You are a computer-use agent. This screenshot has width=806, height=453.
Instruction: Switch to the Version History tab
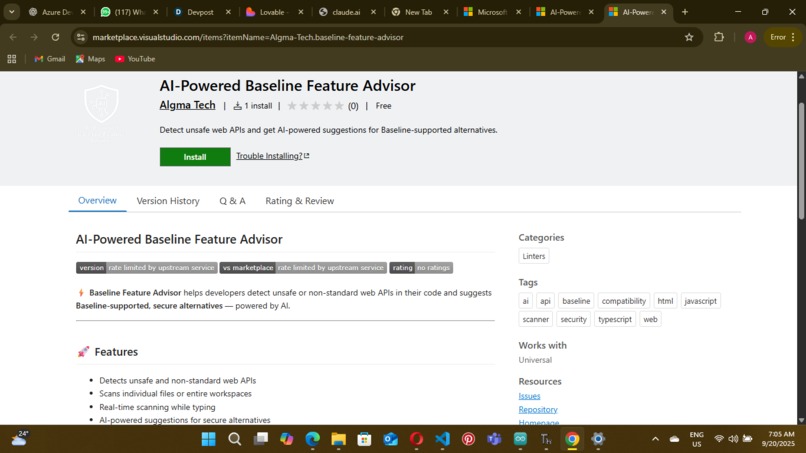pos(168,201)
